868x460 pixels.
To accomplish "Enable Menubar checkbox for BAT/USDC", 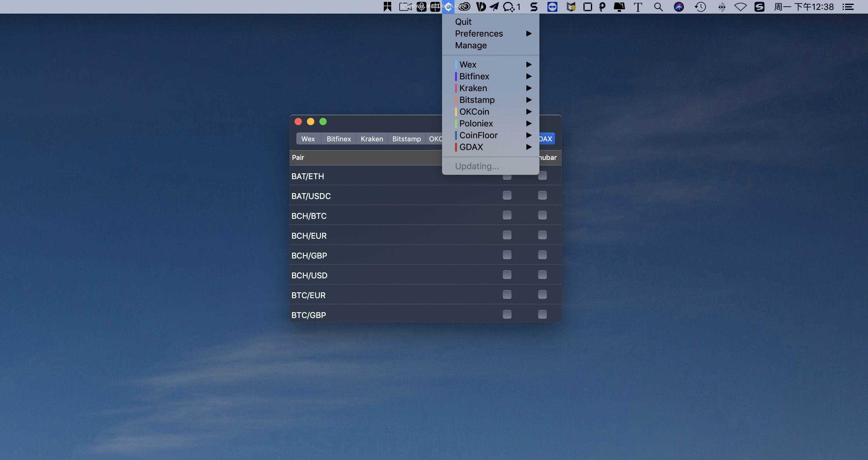I will [x=542, y=196].
